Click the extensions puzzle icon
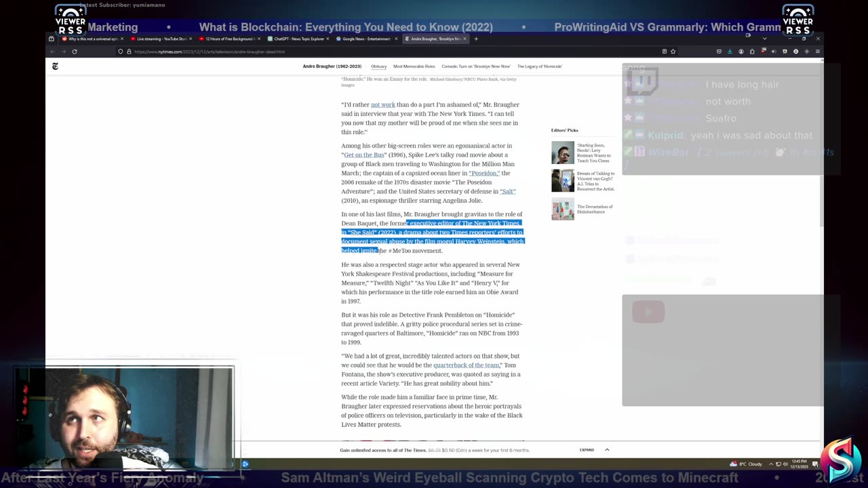868x488 pixels. [752, 52]
